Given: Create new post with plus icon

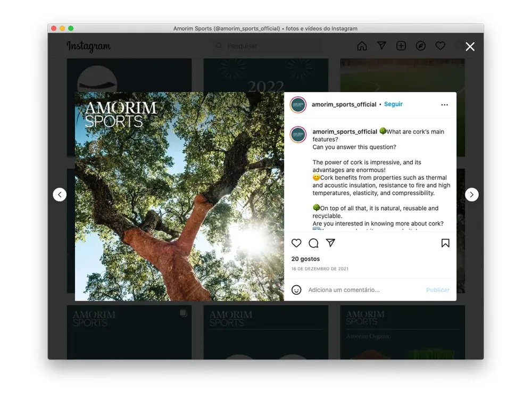Looking at the screenshot, I should click(x=401, y=46).
